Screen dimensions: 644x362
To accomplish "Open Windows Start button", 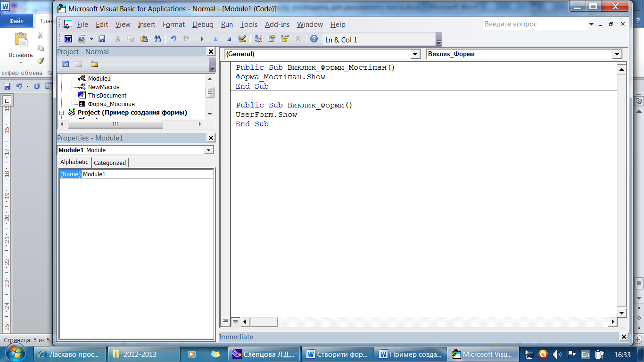I will (x=16, y=353).
